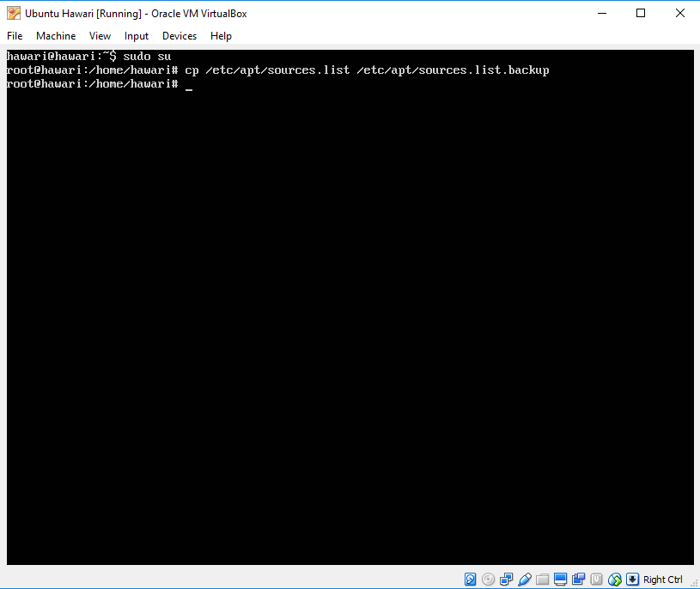The width and height of the screenshot is (700, 589).
Task: Open the Help menu
Action: click(221, 36)
